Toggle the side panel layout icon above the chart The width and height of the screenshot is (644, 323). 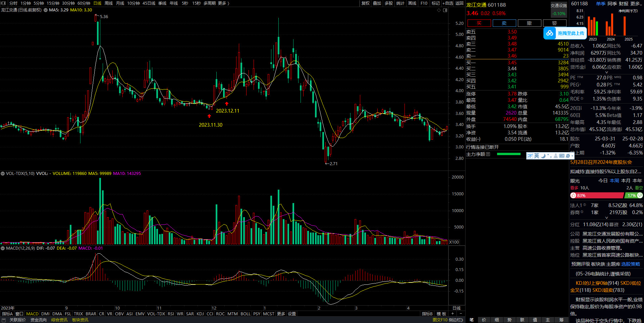[445, 10]
